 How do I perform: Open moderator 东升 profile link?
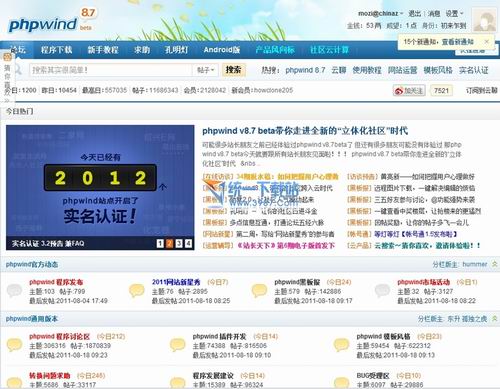click(x=453, y=319)
